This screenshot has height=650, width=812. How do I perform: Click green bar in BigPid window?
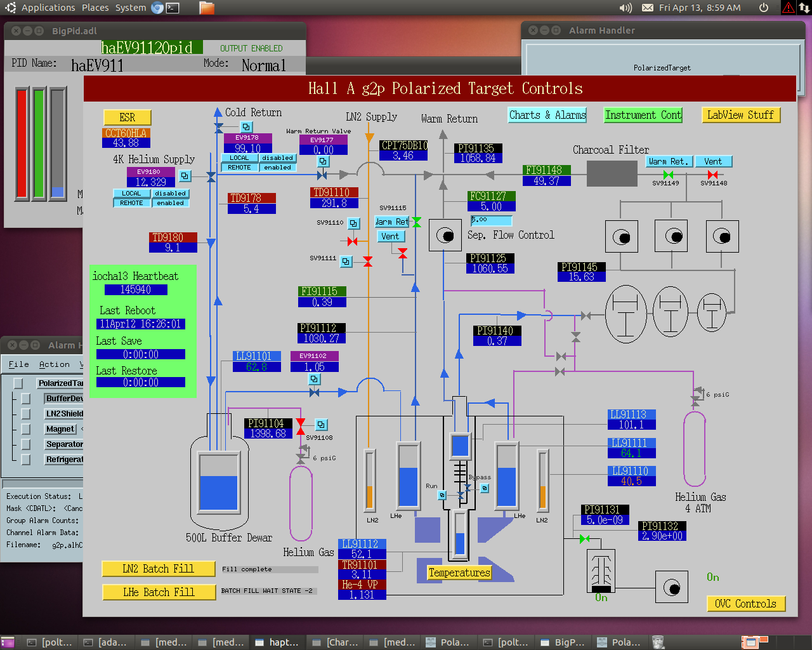pyautogui.click(x=39, y=143)
